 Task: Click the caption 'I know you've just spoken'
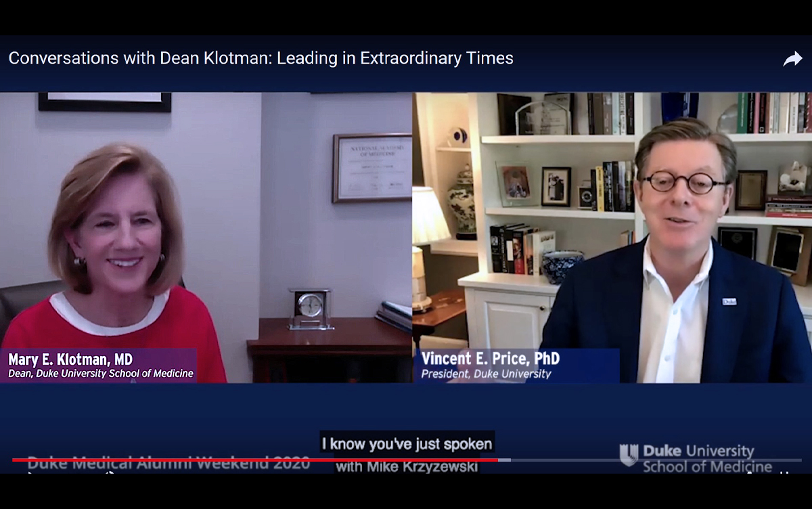[407, 444]
